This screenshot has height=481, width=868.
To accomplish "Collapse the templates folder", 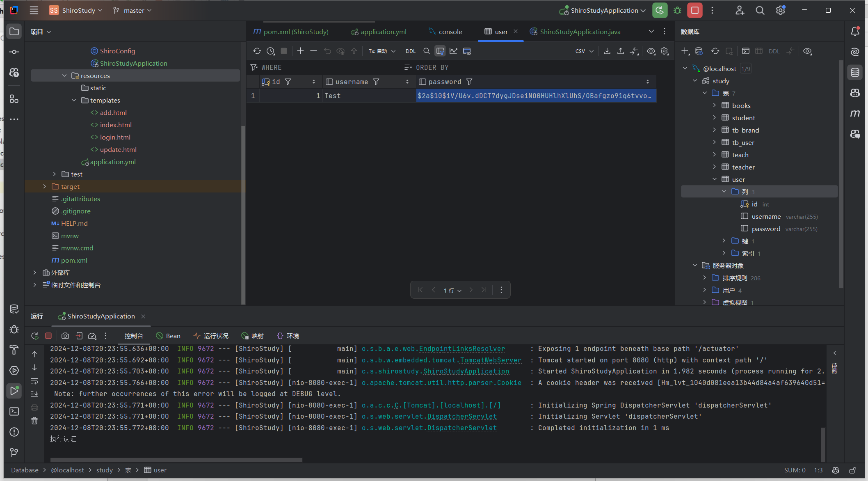I will click(74, 100).
